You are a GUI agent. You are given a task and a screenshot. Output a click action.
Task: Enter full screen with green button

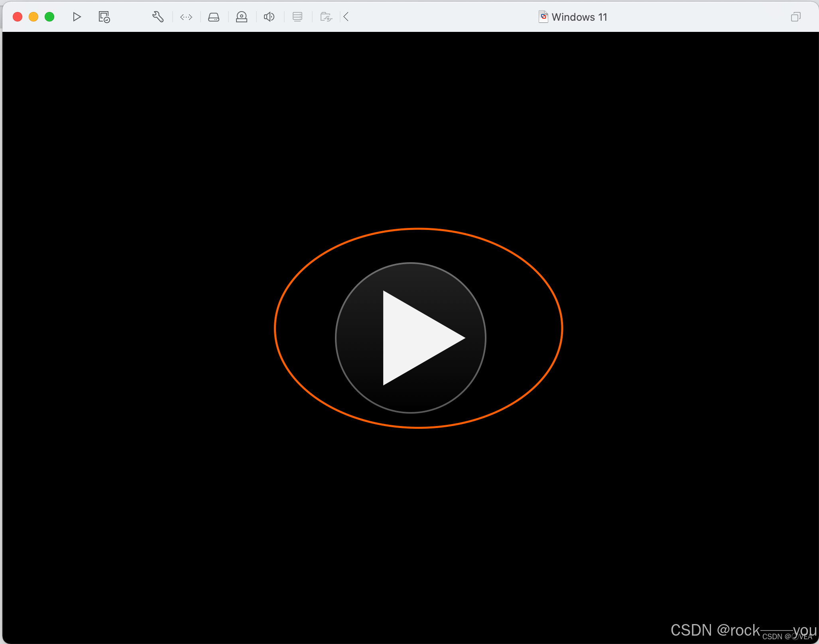(49, 17)
